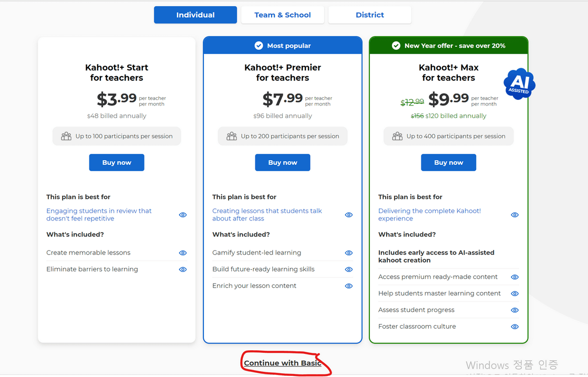Toggle eye icon beside Creating lessons students talk about
This screenshot has height=377, width=588.
pyautogui.click(x=349, y=215)
